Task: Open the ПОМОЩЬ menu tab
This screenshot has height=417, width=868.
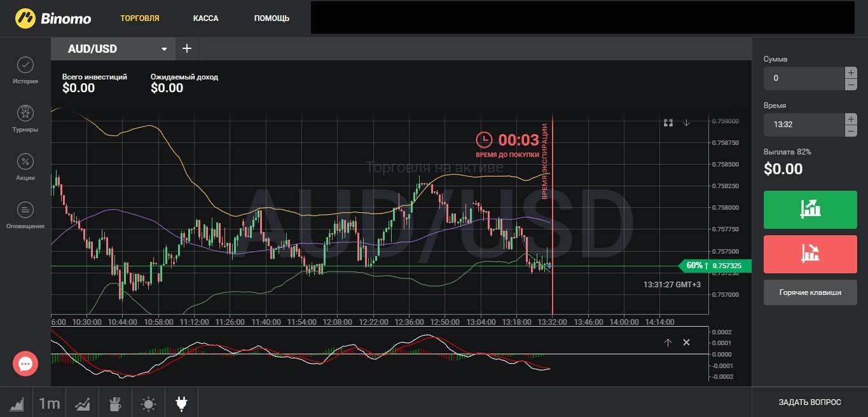Action: pyautogui.click(x=272, y=18)
